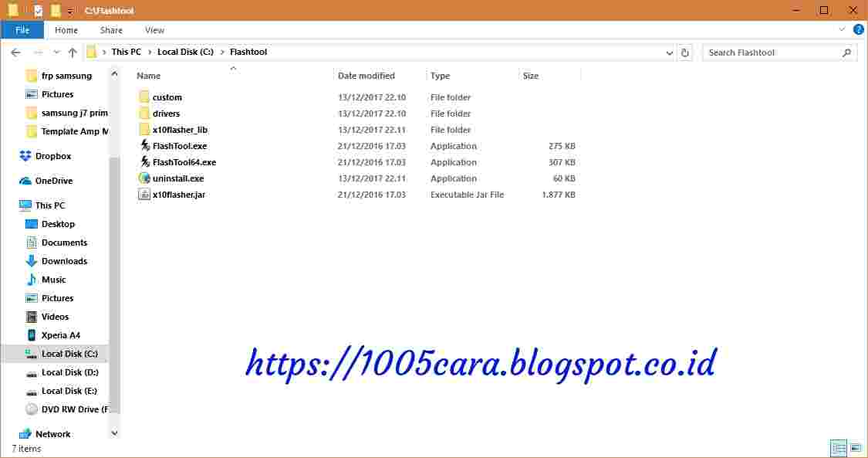Open Network in navigation pane
This screenshot has height=458, width=868.
point(45,434)
